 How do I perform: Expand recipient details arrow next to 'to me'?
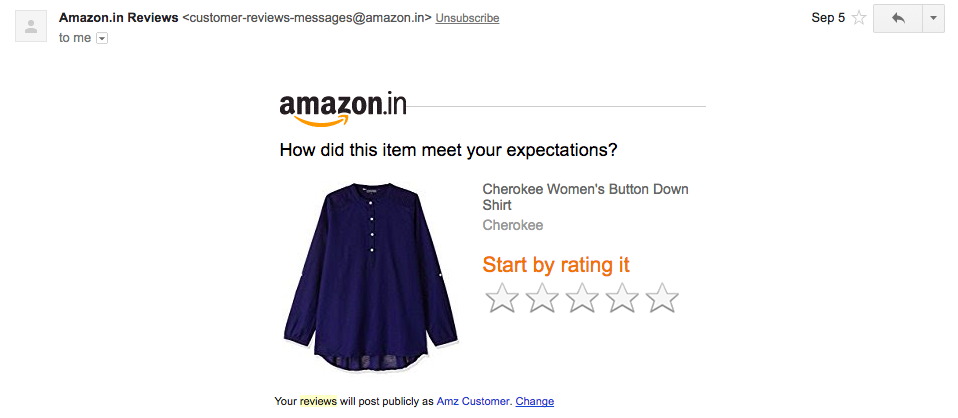click(x=102, y=38)
